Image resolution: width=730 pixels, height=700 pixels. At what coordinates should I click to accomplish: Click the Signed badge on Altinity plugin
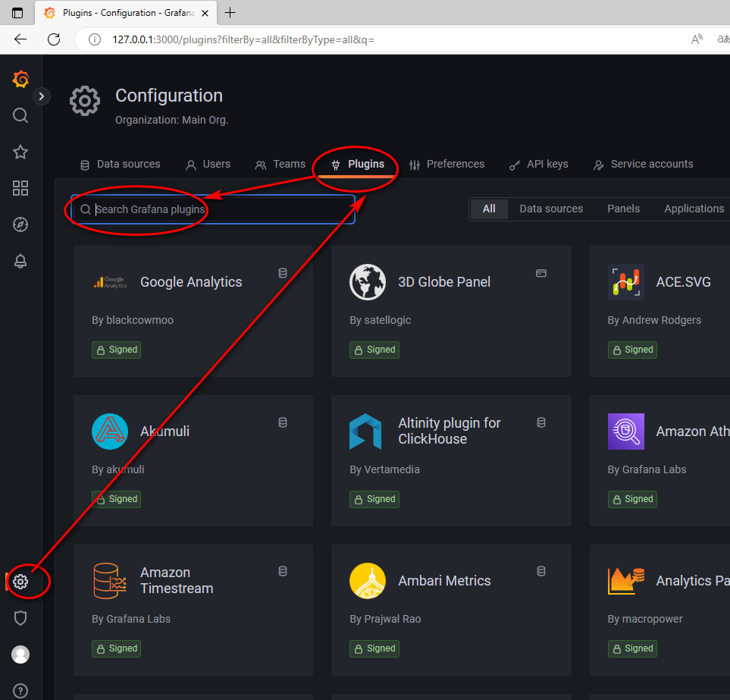click(x=374, y=499)
